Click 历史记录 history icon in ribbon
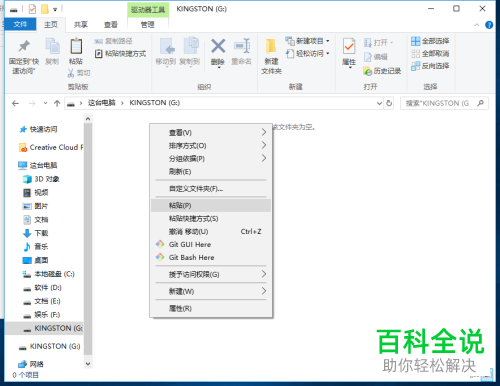This screenshot has height=386, width=500. (x=368, y=71)
